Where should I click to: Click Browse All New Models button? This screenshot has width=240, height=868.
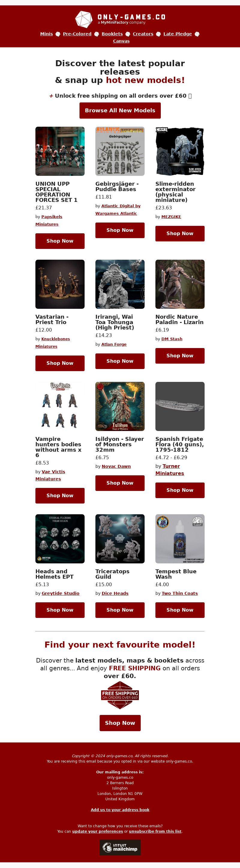tap(120, 111)
